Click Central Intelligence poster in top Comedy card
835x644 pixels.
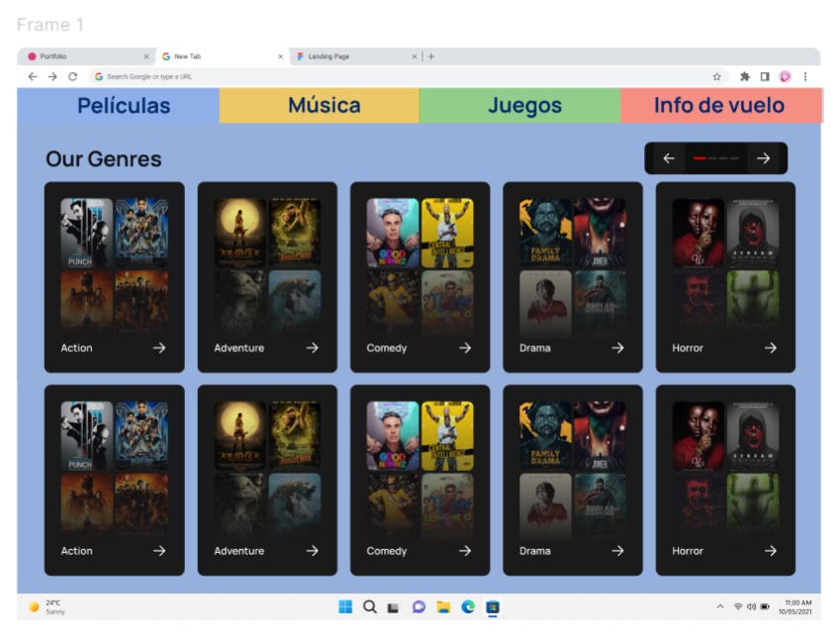pyautogui.click(x=447, y=232)
